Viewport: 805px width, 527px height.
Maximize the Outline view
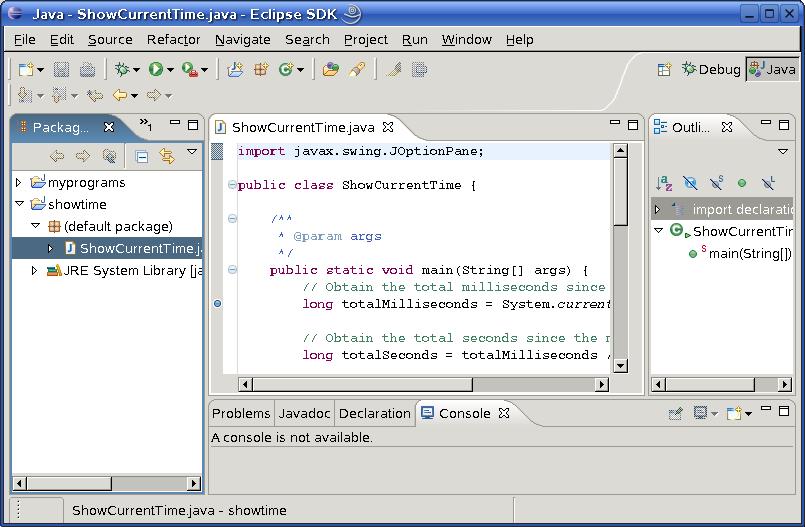click(x=784, y=125)
